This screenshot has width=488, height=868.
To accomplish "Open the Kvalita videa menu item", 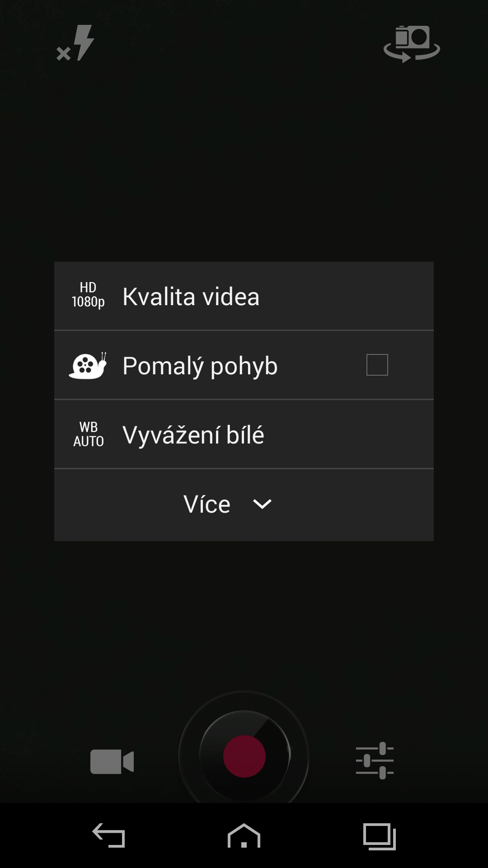I will click(244, 296).
